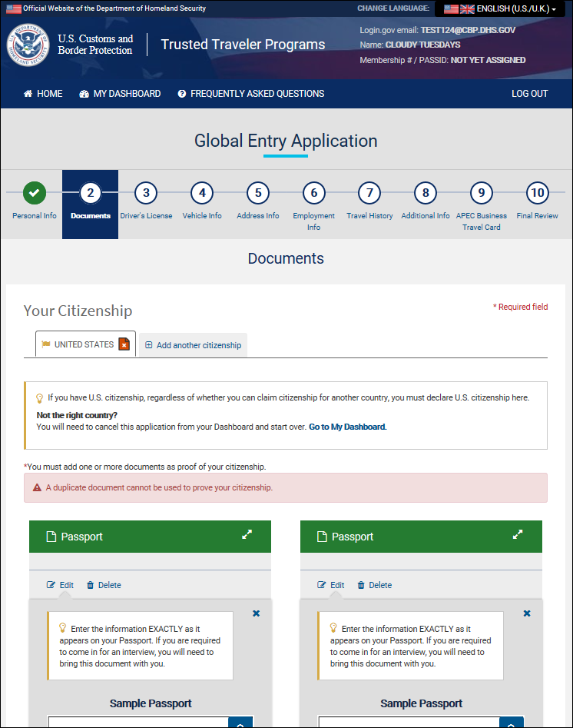
Task: Click completed Personal Info step checkmark
Action: click(35, 193)
